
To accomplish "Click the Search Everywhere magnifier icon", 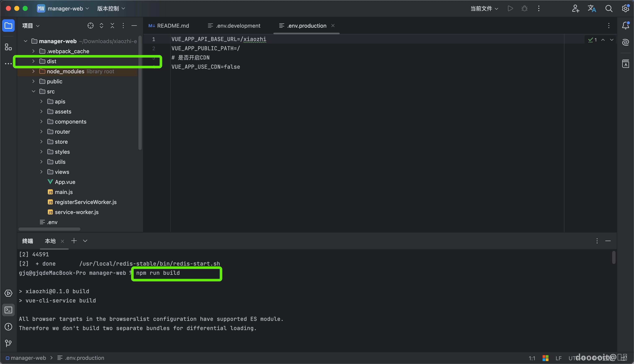I will (x=609, y=9).
